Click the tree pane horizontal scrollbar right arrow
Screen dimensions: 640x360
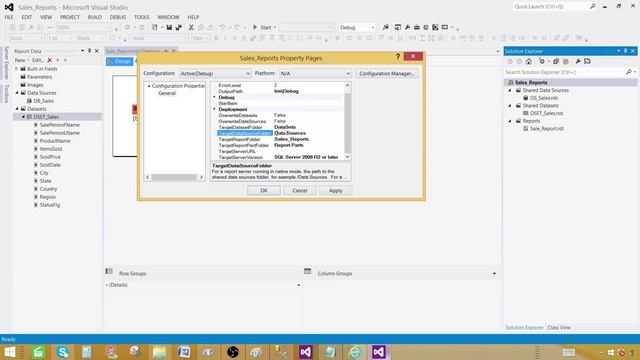(201, 177)
